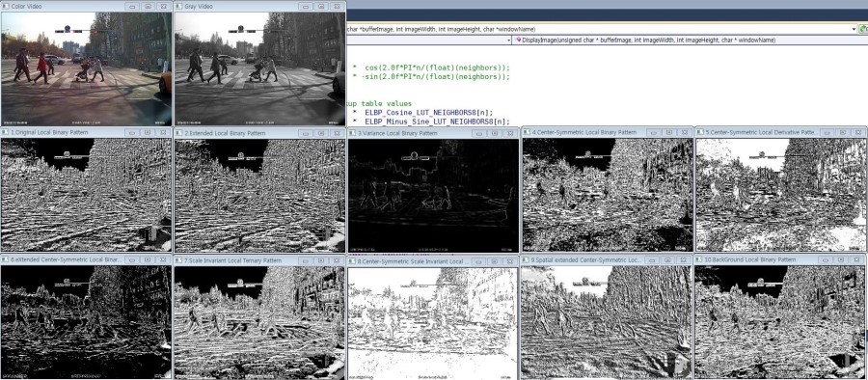Viewport: 868px width, 380px height.
Task: Click the ELBP_Minus_Sine_LUT_NEIGHBORS8[n] code line
Action: coord(431,122)
